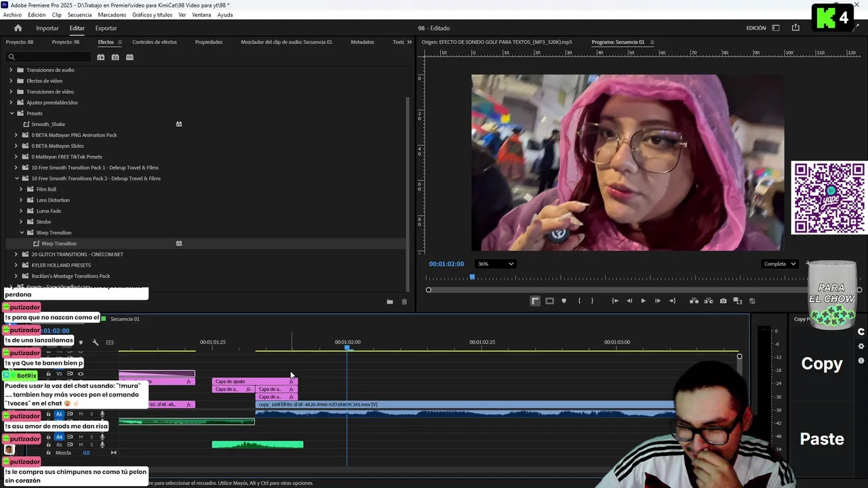Open the Secuencia menu
The width and height of the screenshot is (868, 488).
coord(79,15)
